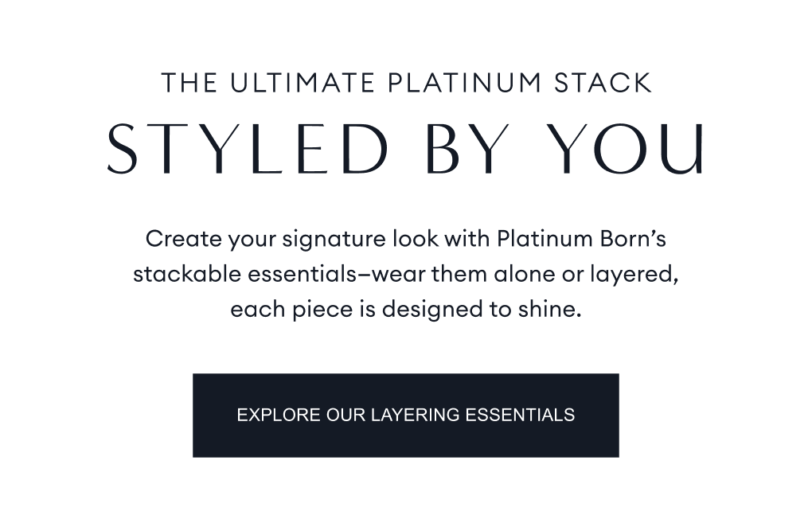
Task: Click the "Styled By You" headline
Action: [406, 150]
